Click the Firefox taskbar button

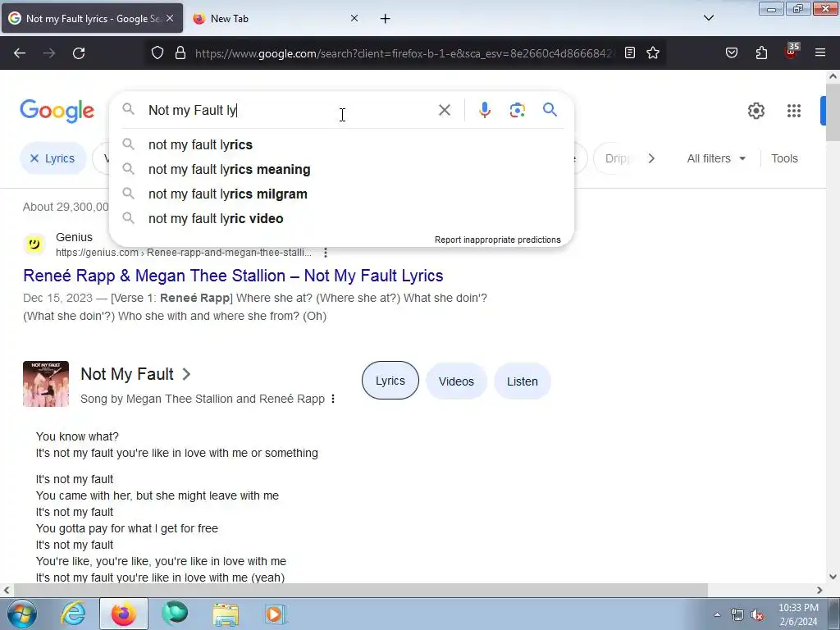click(124, 614)
